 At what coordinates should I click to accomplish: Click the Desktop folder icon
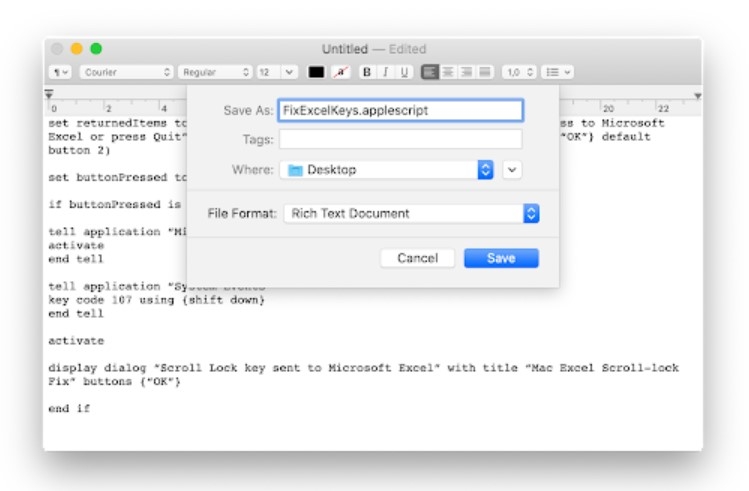click(x=295, y=170)
